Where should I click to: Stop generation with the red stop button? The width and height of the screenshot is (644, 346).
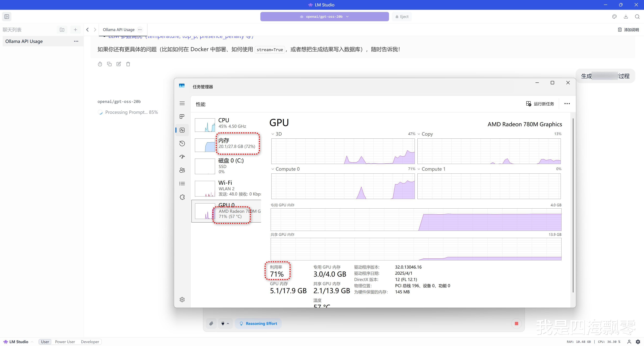(x=517, y=324)
